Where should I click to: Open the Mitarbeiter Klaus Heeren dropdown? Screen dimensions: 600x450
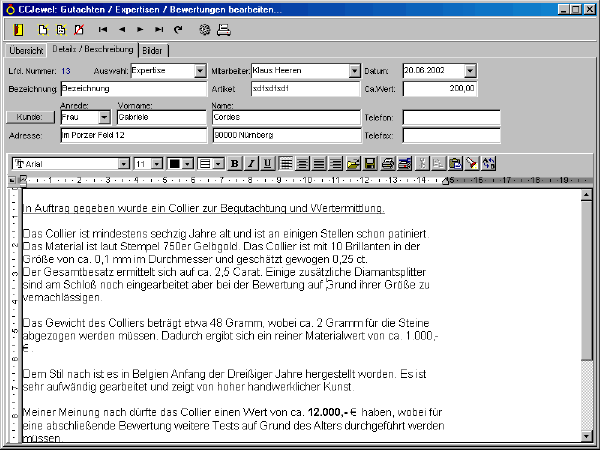(x=354, y=71)
